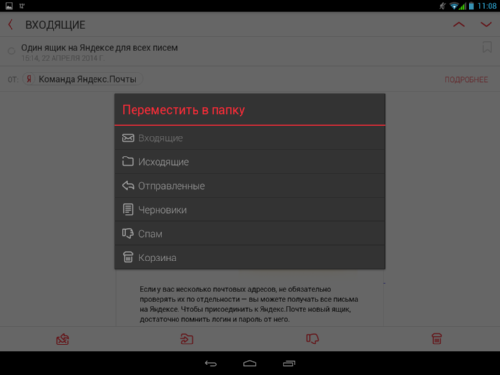Viewport: 500px width, 375px height.
Task: Tap the mark-as-read envelope icon in bottom bar
Action: pyautogui.click(x=62, y=339)
